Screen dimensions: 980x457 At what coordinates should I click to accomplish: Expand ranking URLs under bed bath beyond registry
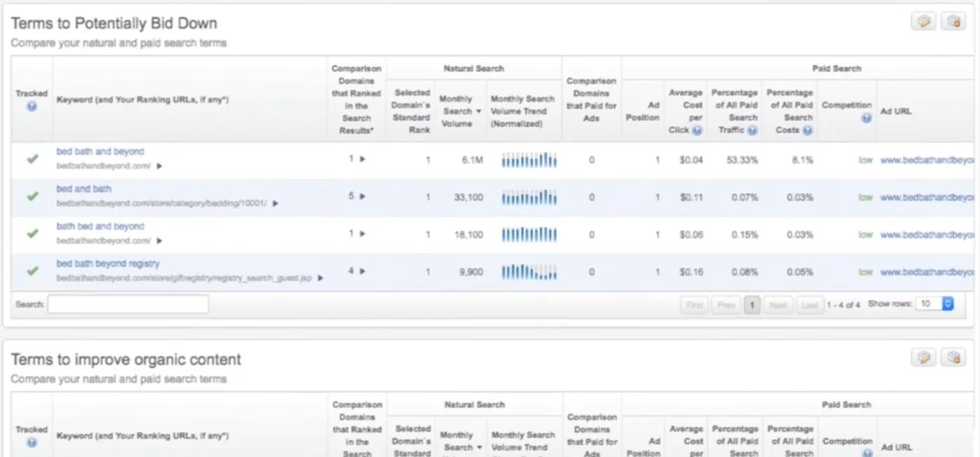point(321,278)
